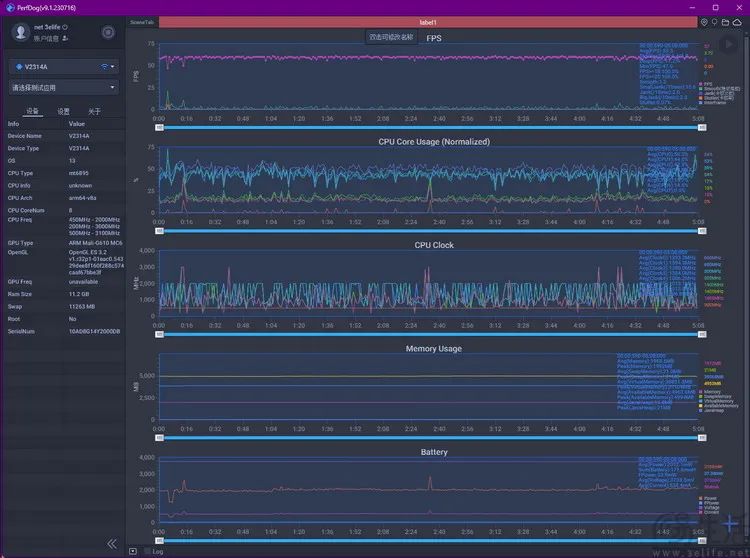Select the 设备 tab
Image resolution: width=750 pixels, height=558 pixels.
coord(33,111)
